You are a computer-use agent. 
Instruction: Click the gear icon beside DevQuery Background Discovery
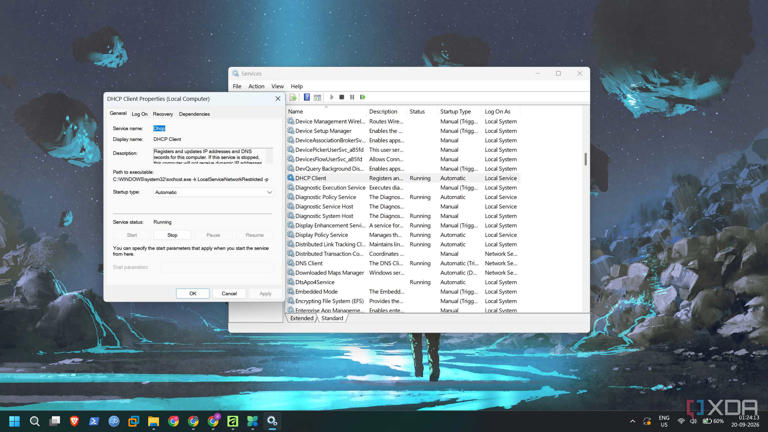click(x=291, y=168)
